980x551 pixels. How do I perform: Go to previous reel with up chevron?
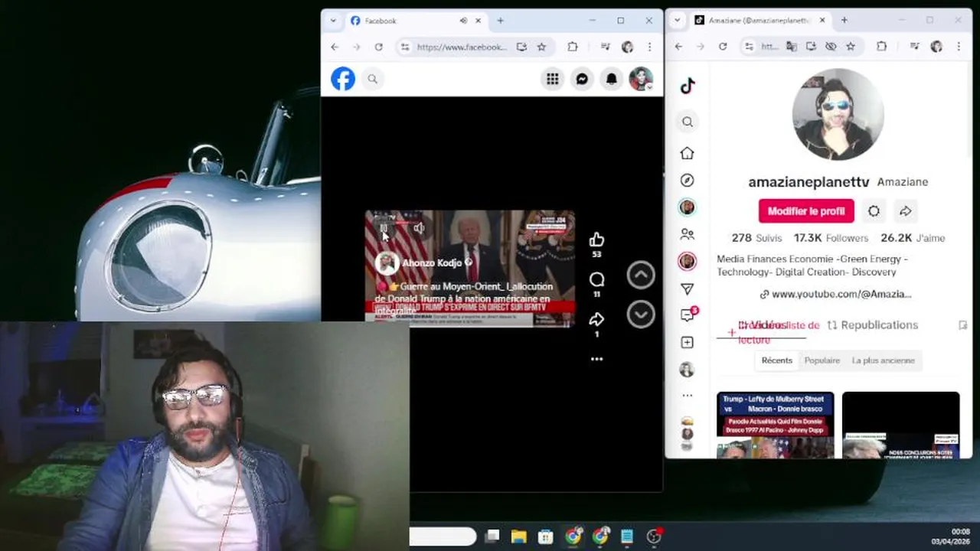coord(641,275)
